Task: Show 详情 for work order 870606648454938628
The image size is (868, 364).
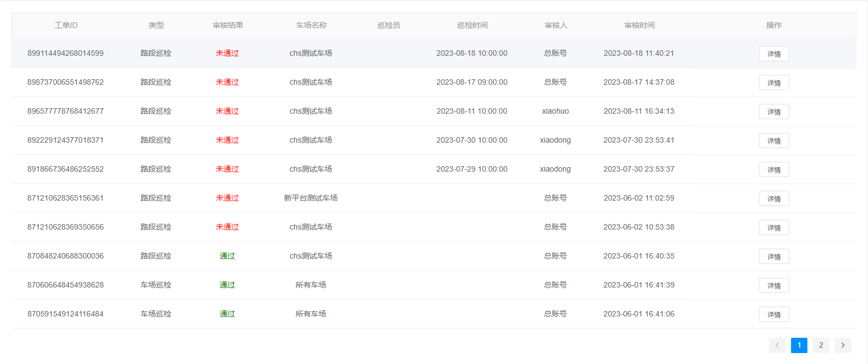Action: point(774,285)
